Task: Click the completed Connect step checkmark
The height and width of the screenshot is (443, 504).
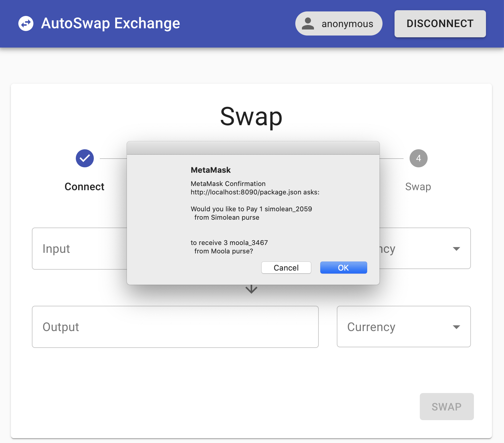Action: click(85, 158)
